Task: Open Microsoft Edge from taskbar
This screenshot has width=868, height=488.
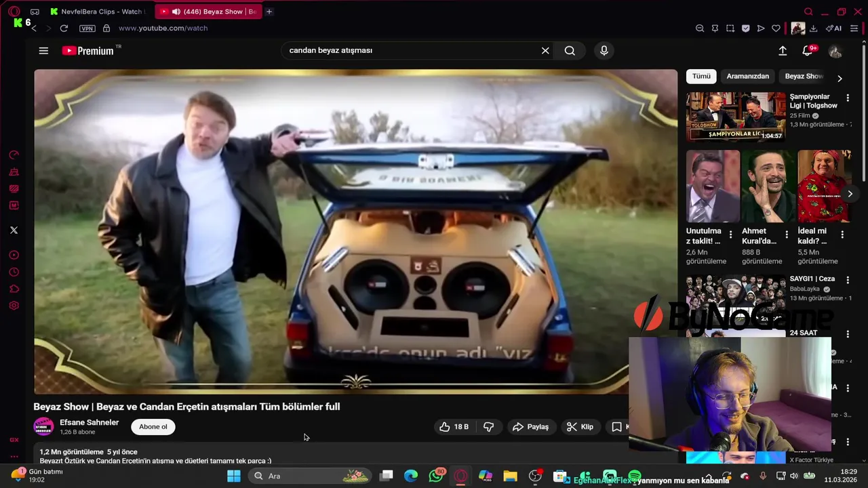Action: pyautogui.click(x=411, y=476)
